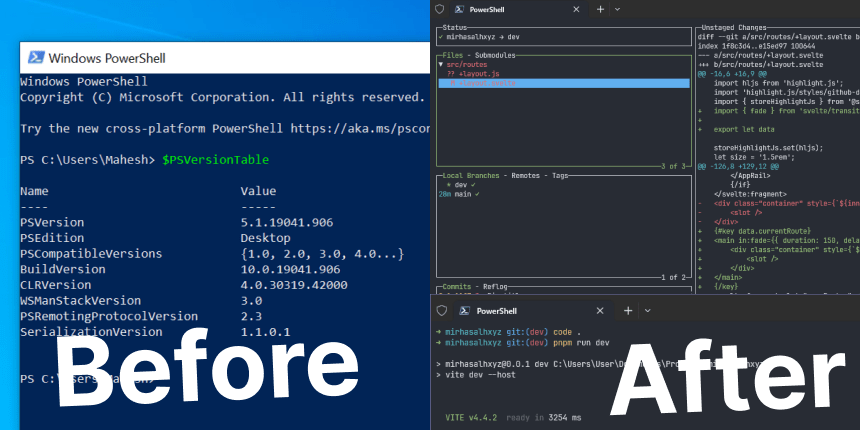Image resolution: width=860 pixels, height=430 pixels.
Task: Select the +layout.js untracked file
Action: [x=473, y=73]
